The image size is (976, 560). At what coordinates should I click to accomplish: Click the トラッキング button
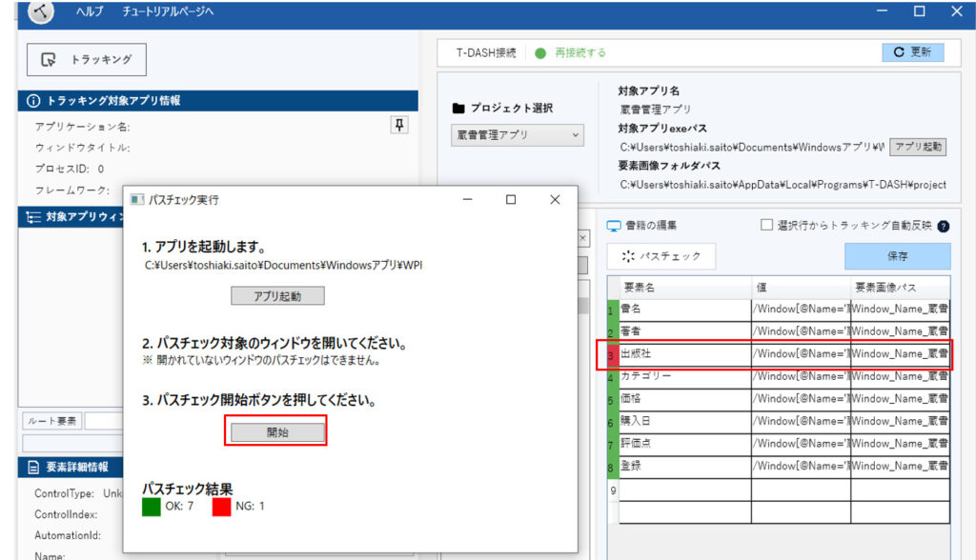coord(87,60)
